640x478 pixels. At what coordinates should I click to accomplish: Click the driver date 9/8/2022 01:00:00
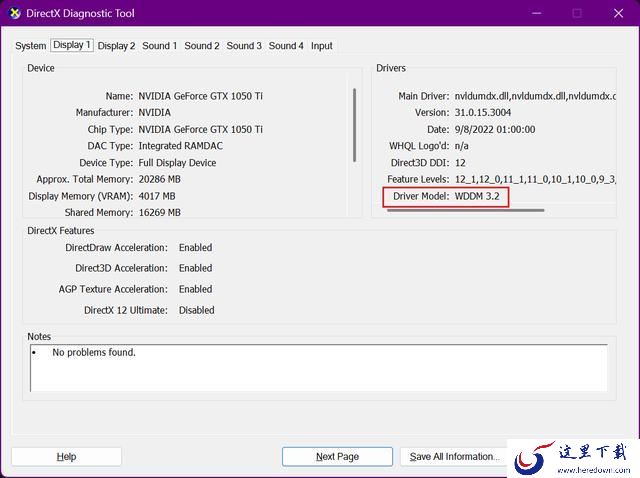tap(495, 129)
